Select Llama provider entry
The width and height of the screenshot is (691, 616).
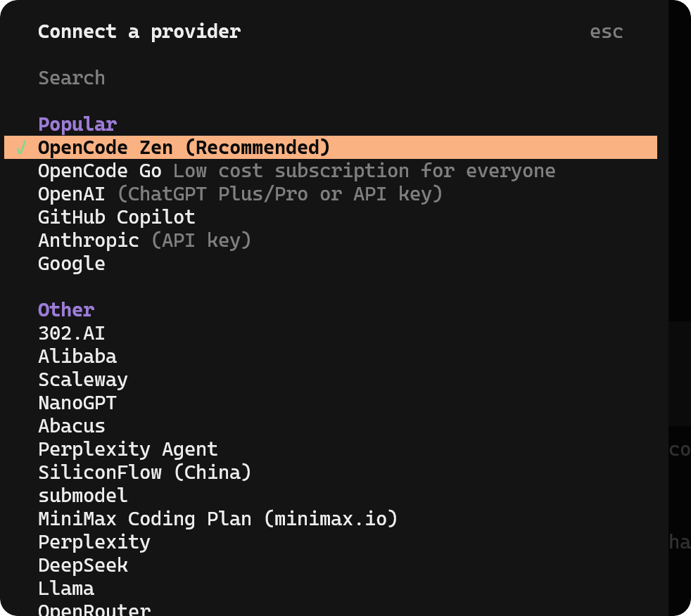[65, 589]
